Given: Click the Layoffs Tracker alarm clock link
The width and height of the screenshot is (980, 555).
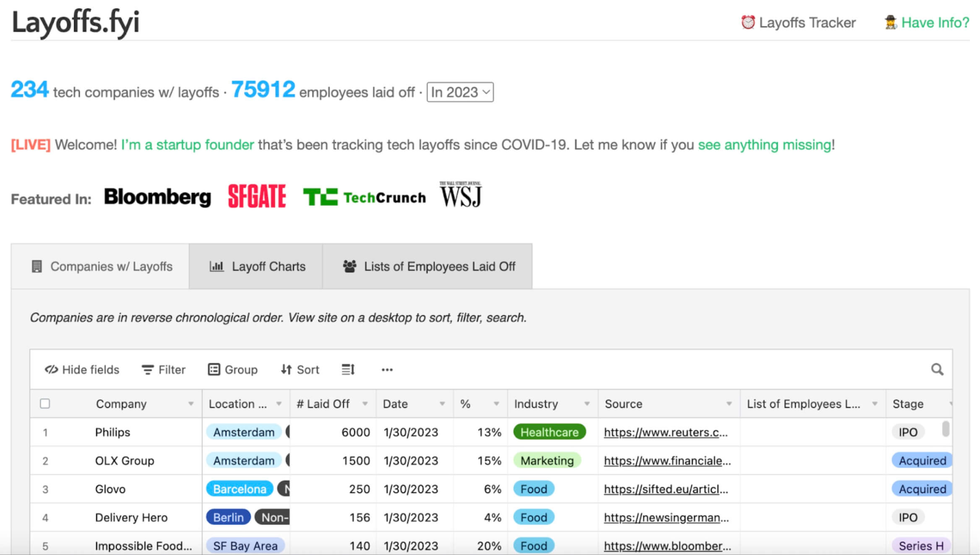Looking at the screenshot, I should 798,22.
